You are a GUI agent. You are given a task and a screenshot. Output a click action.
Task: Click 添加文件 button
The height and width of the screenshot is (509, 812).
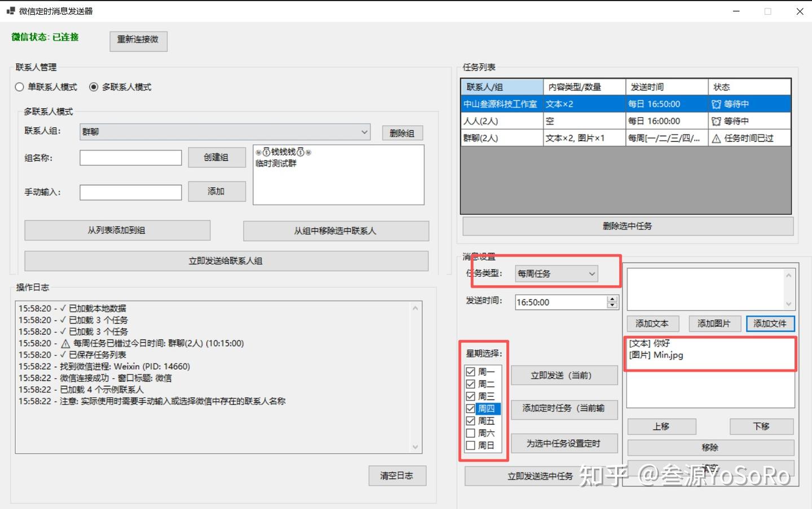[x=770, y=324]
